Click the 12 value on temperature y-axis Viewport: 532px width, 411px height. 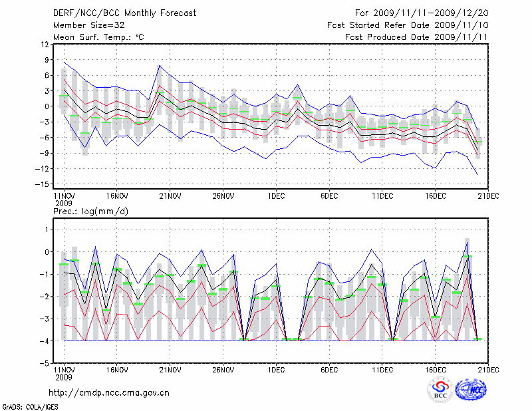pos(45,45)
